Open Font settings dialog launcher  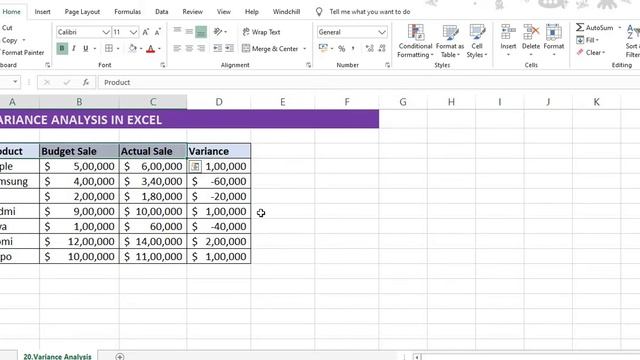(x=162, y=65)
